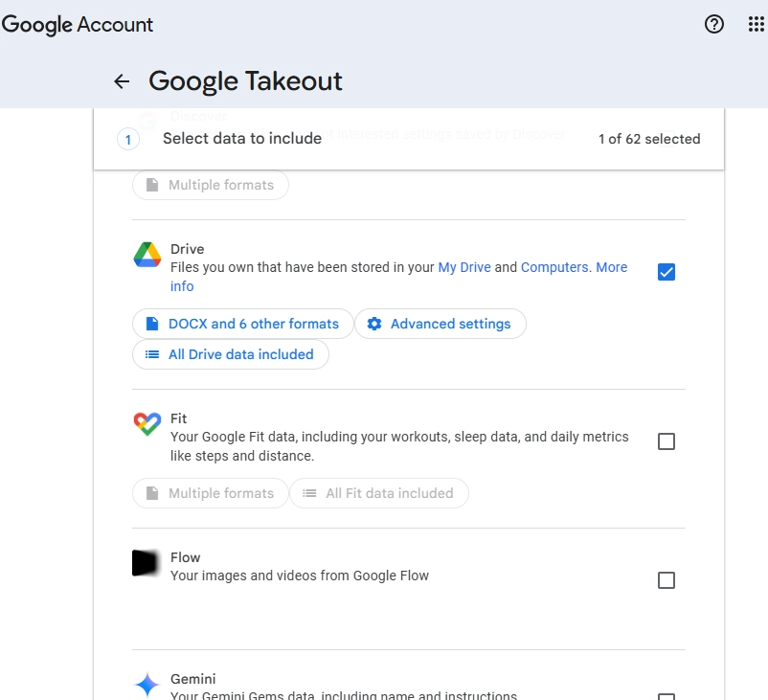Viewport: 768px width, 700px height.
Task: Open the Google apps grid
Action: 756,24
